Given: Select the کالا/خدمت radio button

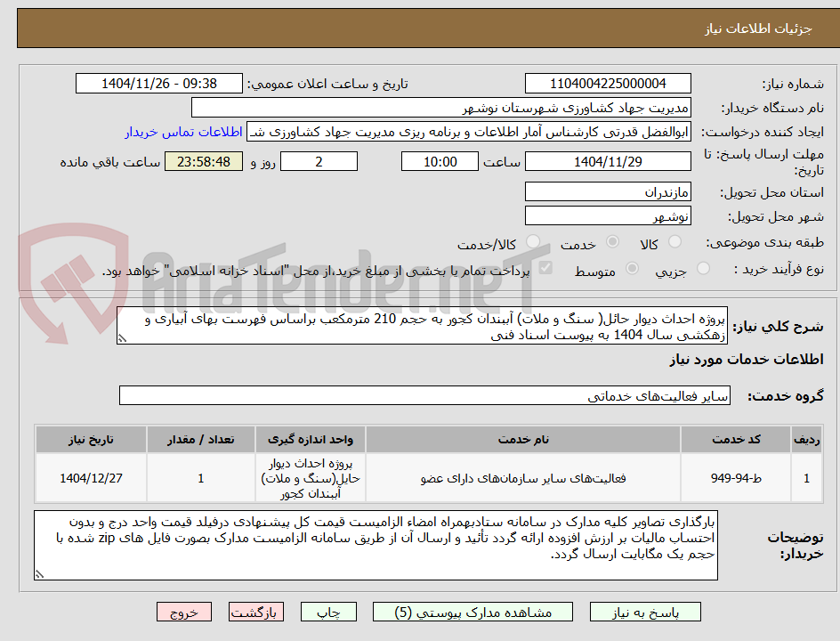Looking at the screenshot, I should (533, 242).
